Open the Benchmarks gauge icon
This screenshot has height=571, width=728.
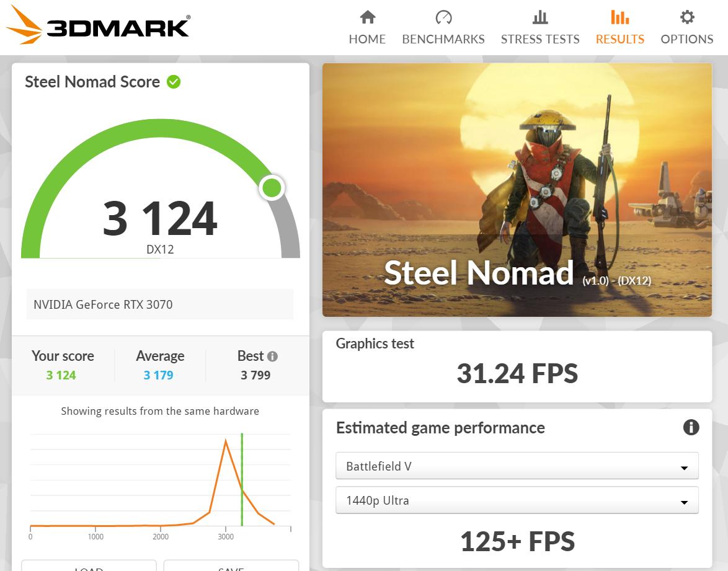443,17
